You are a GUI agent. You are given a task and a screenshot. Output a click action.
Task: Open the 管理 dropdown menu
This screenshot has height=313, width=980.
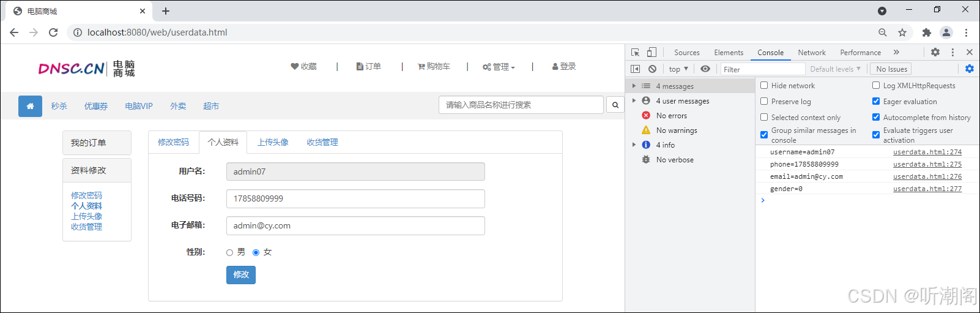click(499, 67)
